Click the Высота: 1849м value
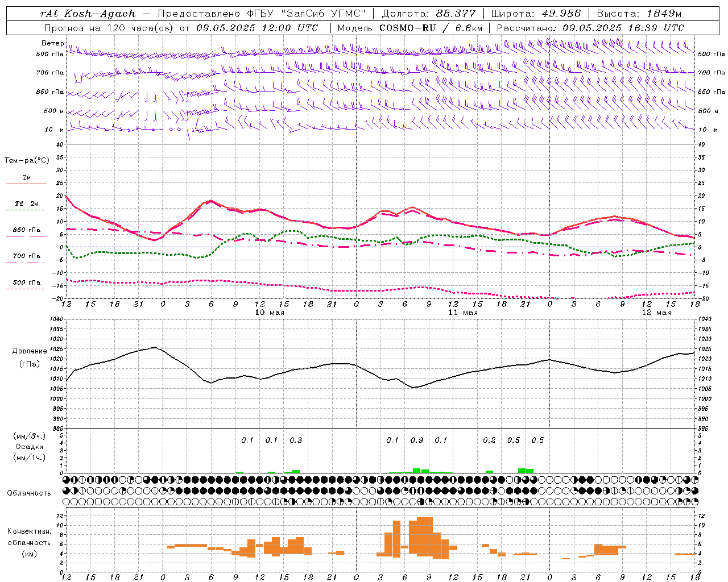 coord(639,14)
